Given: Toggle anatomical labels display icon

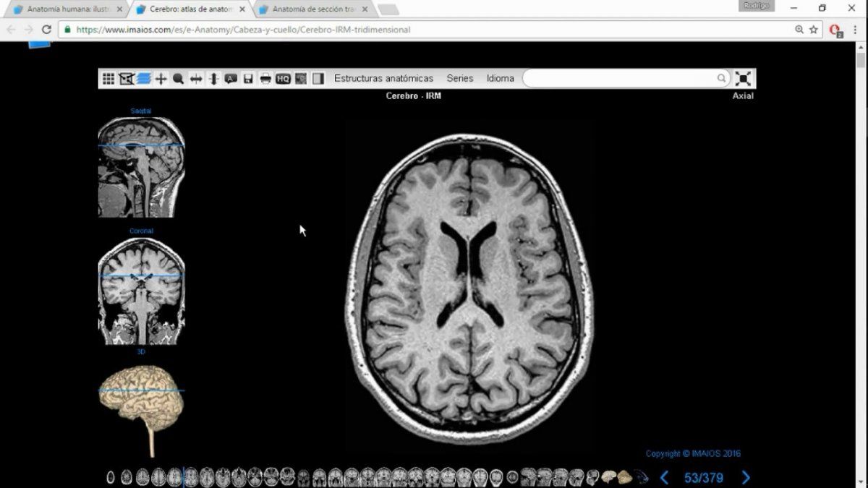Looking at the screenshot, I should coord(231,79).
